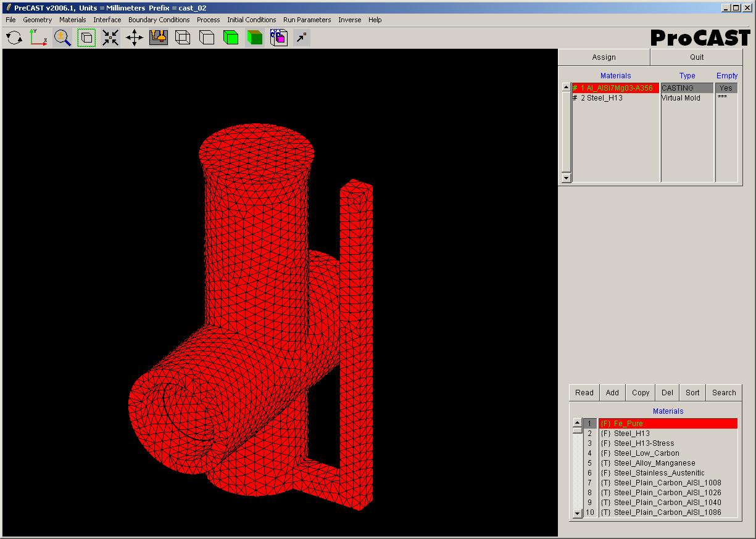This screenshot has width=756, height=539.
Task: Open the Initial Conditions menu
Action: click(x=252, y=20)
